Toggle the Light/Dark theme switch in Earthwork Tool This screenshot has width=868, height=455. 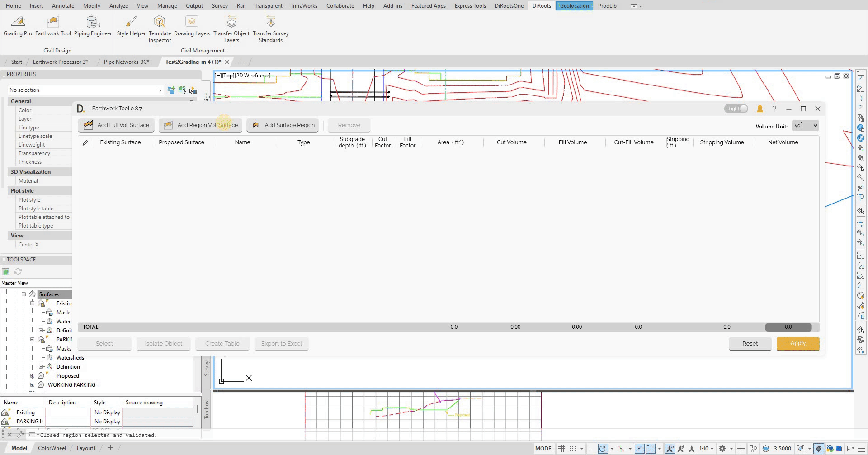[x=736, y=109]
